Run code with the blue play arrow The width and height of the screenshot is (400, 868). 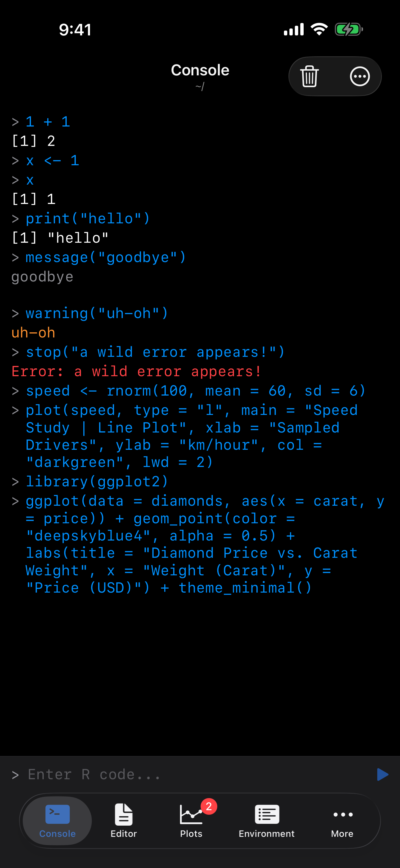coord(383,774)
